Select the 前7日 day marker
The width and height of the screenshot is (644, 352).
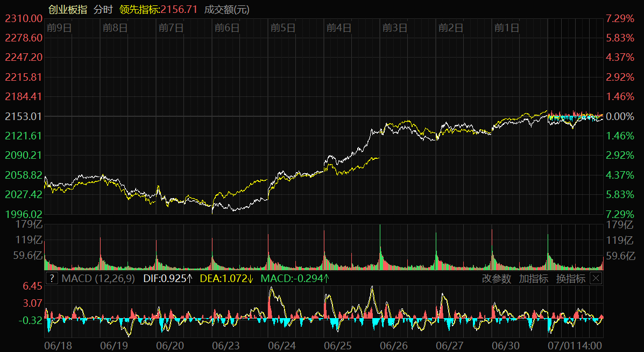point(171,28)
